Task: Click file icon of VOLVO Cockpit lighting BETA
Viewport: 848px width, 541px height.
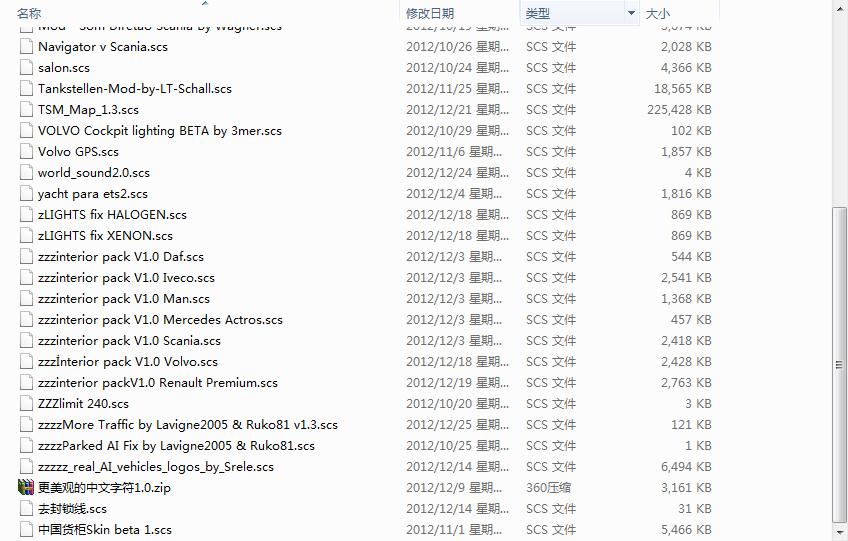Action: pyautogui.click(x=26, y=130)
